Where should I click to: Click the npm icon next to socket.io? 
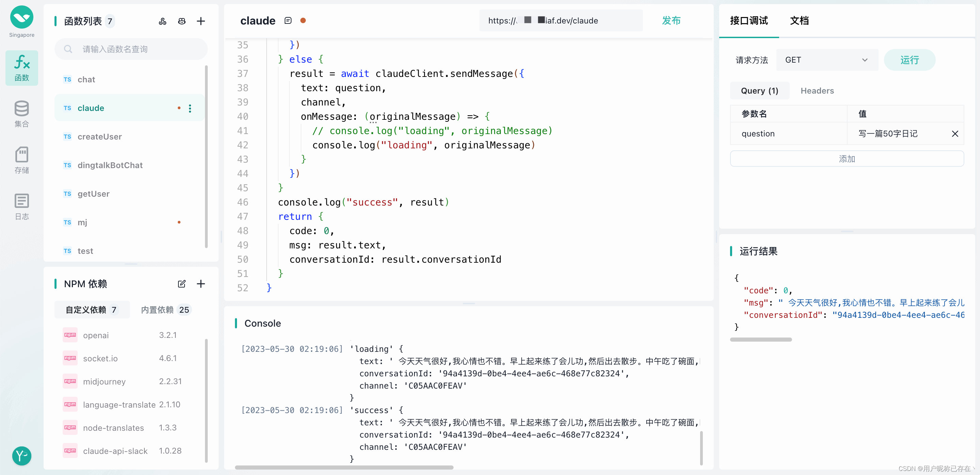click(x=70, y=358)
